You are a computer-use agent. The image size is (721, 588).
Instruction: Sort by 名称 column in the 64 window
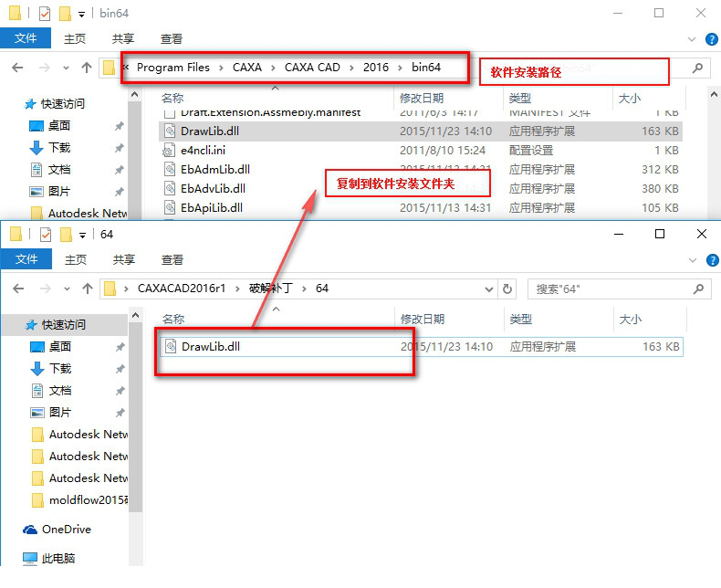point(173,319)
